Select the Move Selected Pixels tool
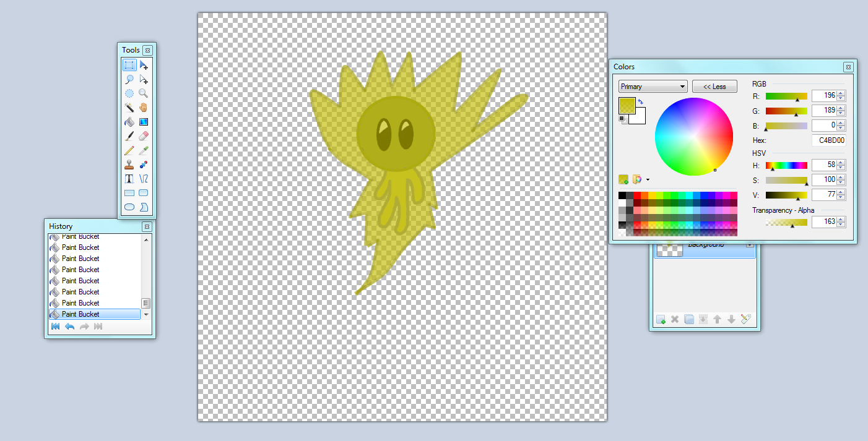Viewport: 868px width, 441px height. [144, 65]
